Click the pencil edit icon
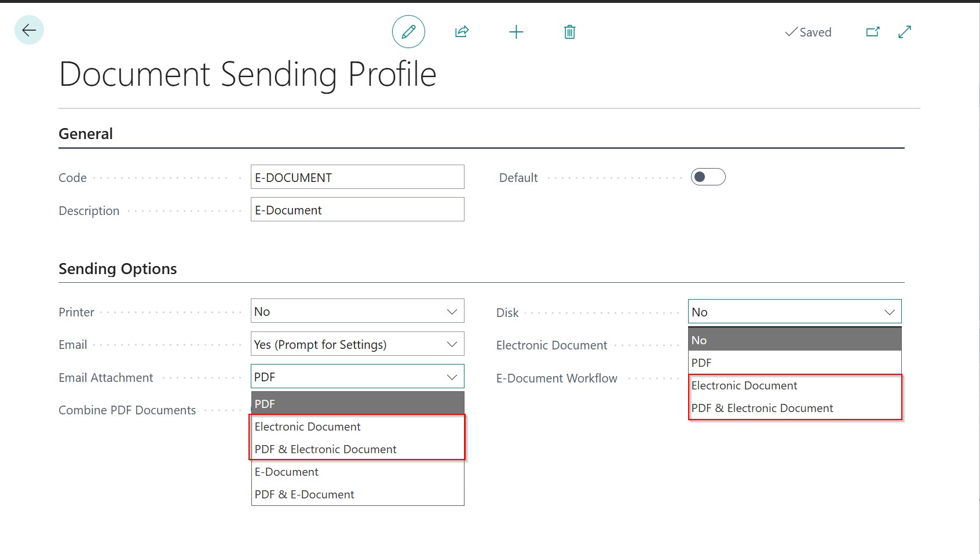 coord(408,32)
